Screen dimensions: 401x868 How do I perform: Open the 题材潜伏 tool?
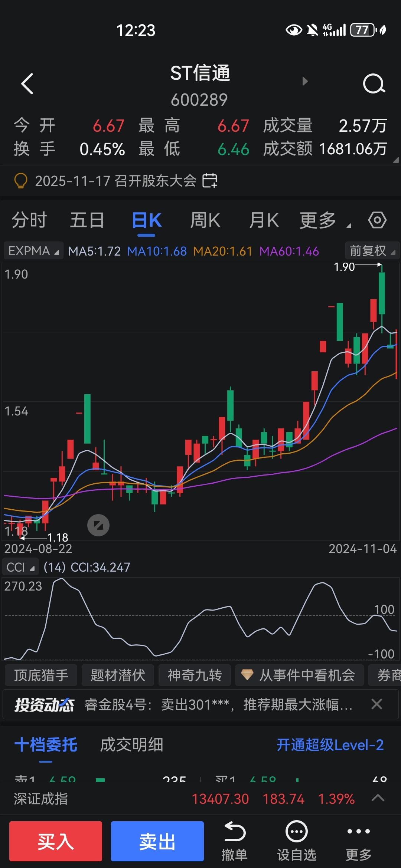point(118,675)
